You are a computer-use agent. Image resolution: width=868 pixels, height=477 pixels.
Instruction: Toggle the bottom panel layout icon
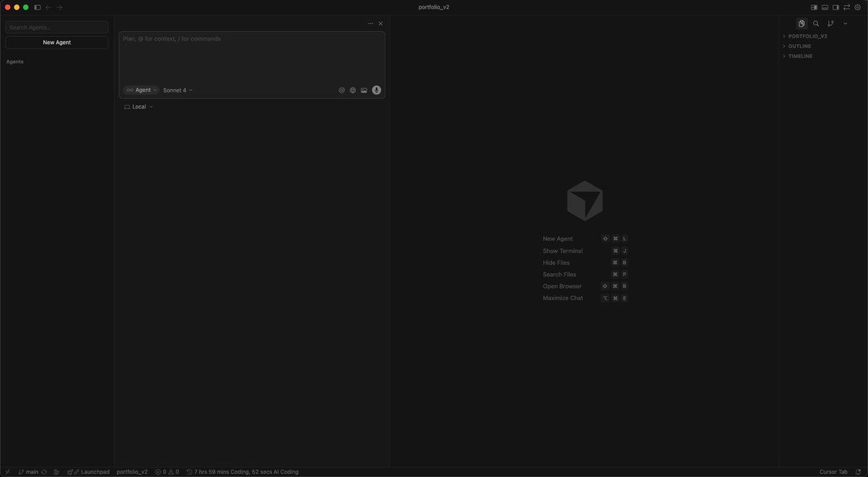click(825, 7)
